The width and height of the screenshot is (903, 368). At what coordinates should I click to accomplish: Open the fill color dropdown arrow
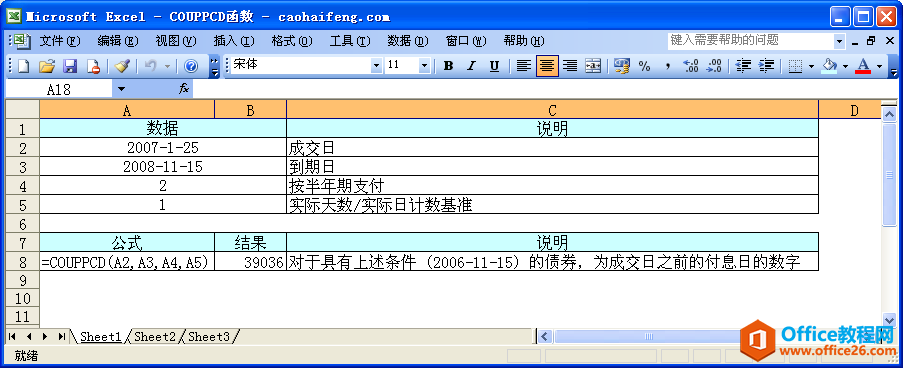(845, 66)
